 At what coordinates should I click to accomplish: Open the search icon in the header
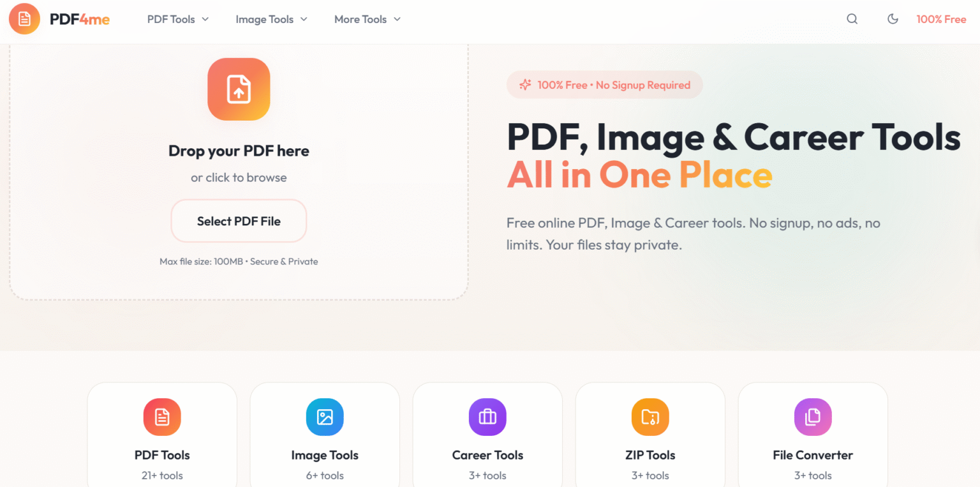click(x=852, y=19)
